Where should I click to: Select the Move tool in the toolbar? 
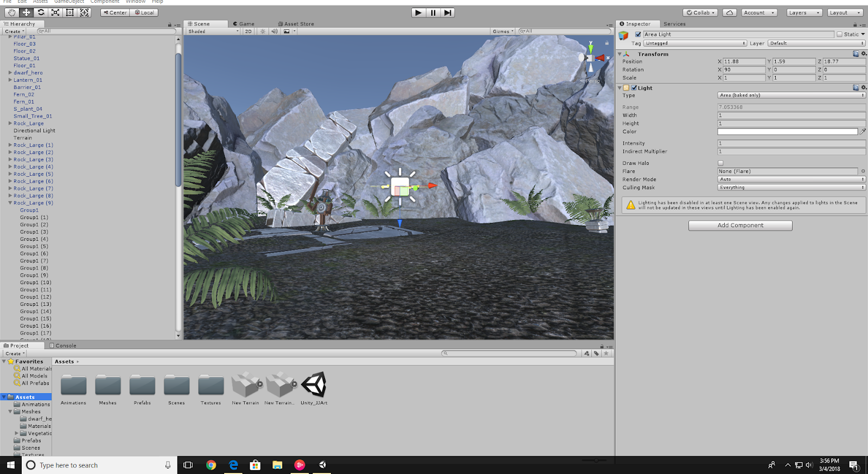(26, 12)
